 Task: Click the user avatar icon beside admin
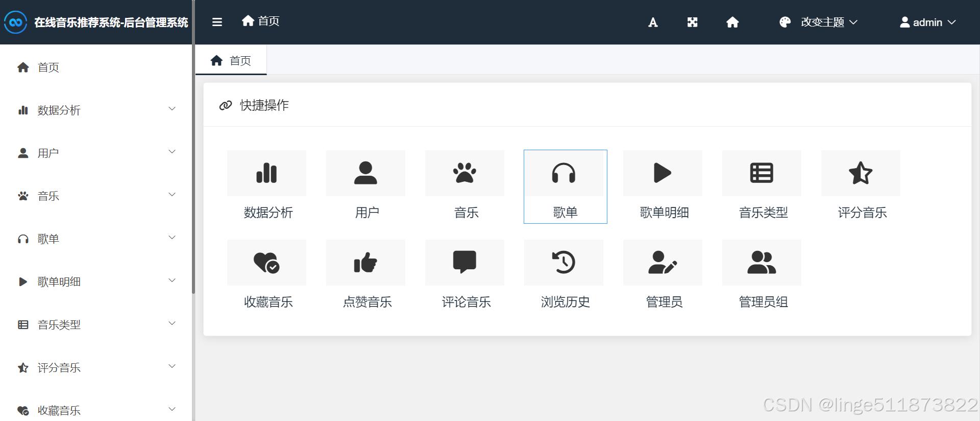point(904,22)
